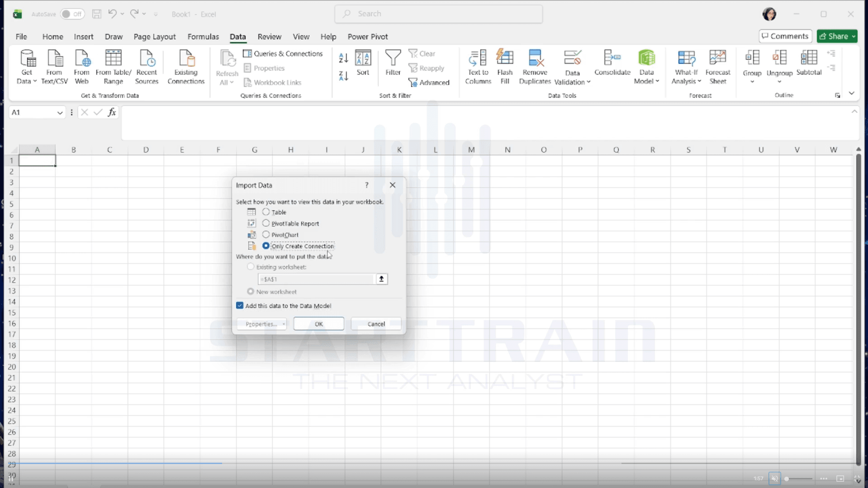Click the green Share button
The image size is (868, 488).
click(x=837, y=36)
